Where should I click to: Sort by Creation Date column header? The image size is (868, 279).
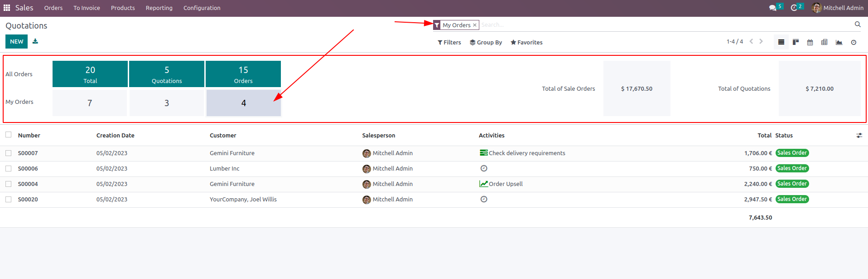(x=116, y=135)
